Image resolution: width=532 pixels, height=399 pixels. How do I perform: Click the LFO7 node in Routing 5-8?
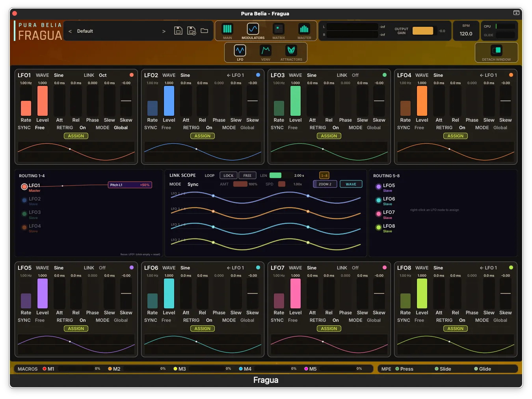[x=379, y=213]
